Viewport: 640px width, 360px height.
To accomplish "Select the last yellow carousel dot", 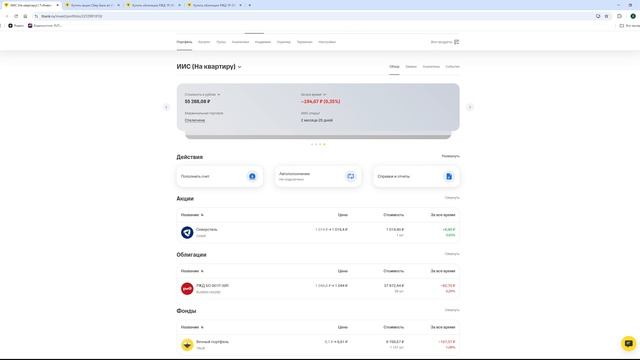I will 324,144.
